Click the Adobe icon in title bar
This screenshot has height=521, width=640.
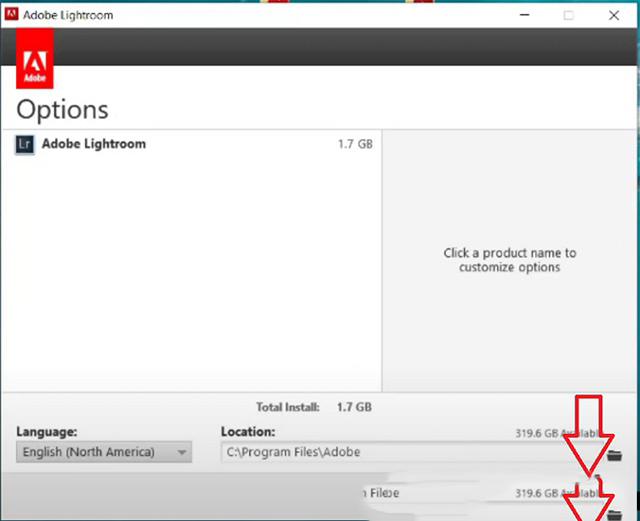tap(11, 15)
